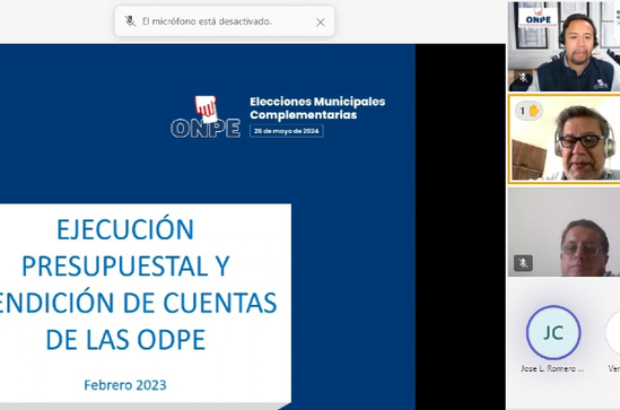This screenshot has height=410, width=620.
Task: Select the highlighted participant with raised hand
Action: pos(565,139)
